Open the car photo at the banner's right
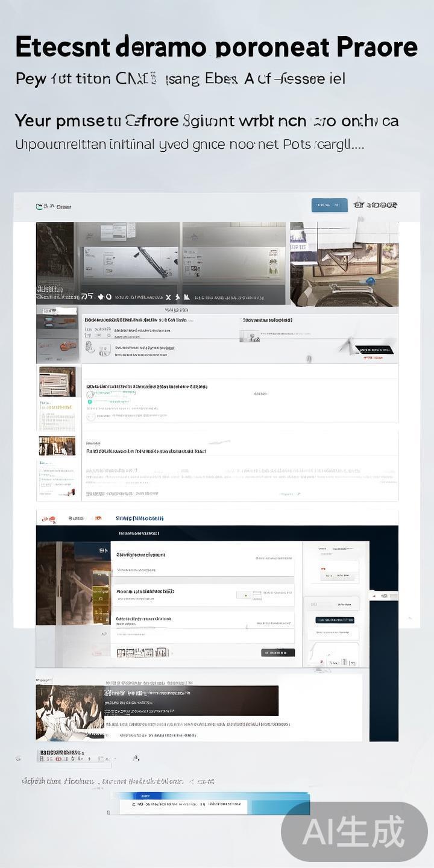Viewport: 434px width, 868px height. pos(344,263)
